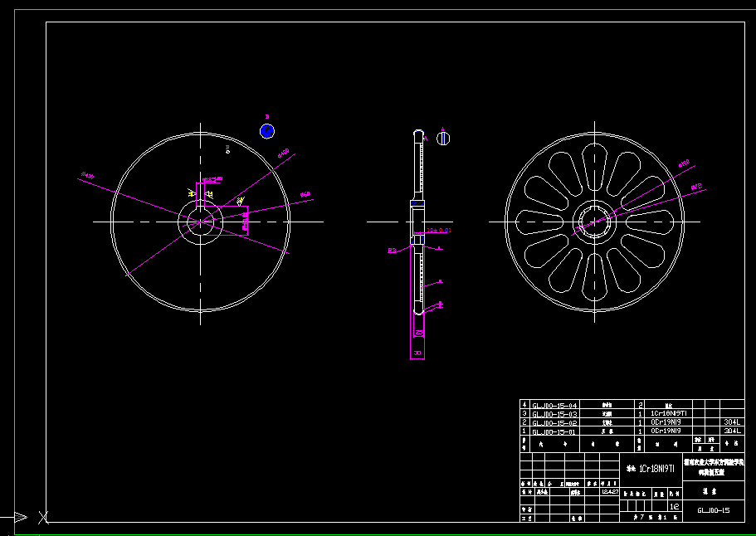Select drawing number GL.J00-15 in the title block
The width and height of the screenshot is (756, 536).
(x=714, y=510)
